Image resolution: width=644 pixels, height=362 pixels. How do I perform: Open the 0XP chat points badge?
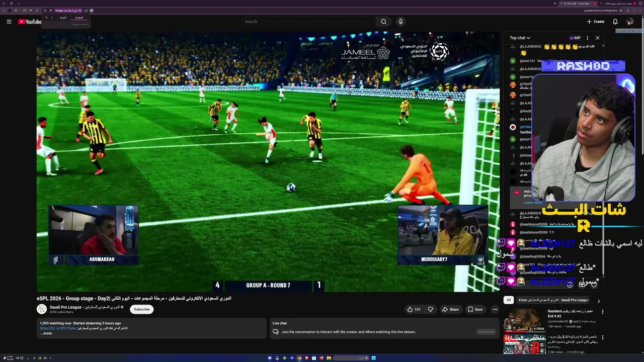click(x=575, y=38)
